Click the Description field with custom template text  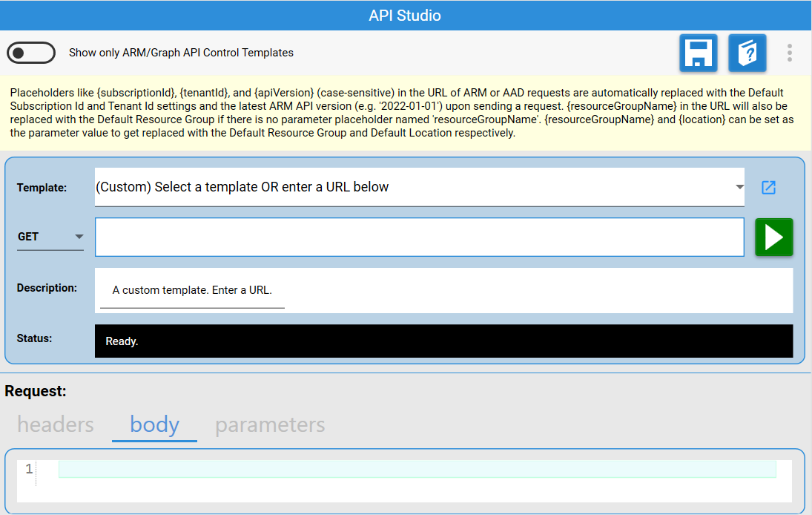point(192,290)
